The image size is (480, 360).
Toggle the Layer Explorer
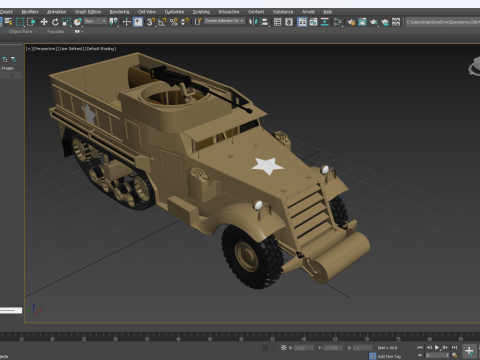[289, 22]
